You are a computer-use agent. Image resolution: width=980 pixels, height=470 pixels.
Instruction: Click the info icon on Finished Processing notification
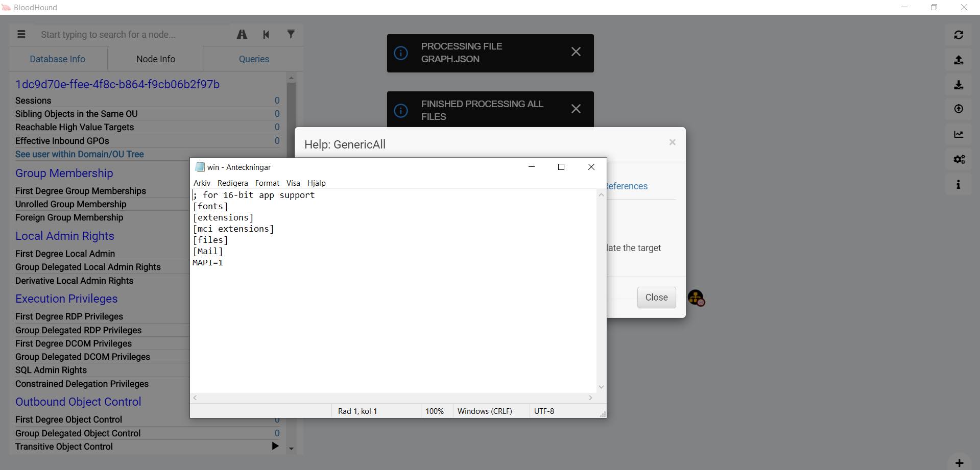tap(401, 110)
